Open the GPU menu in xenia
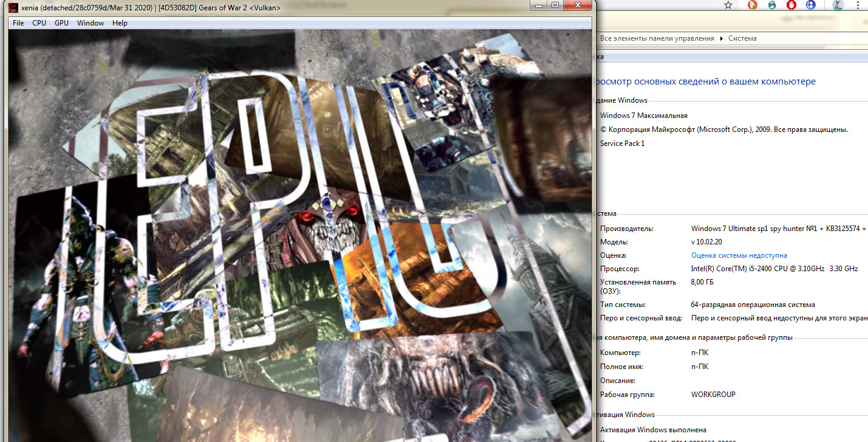868x442 pixels. pyautogui.click(x=61, y=23)
